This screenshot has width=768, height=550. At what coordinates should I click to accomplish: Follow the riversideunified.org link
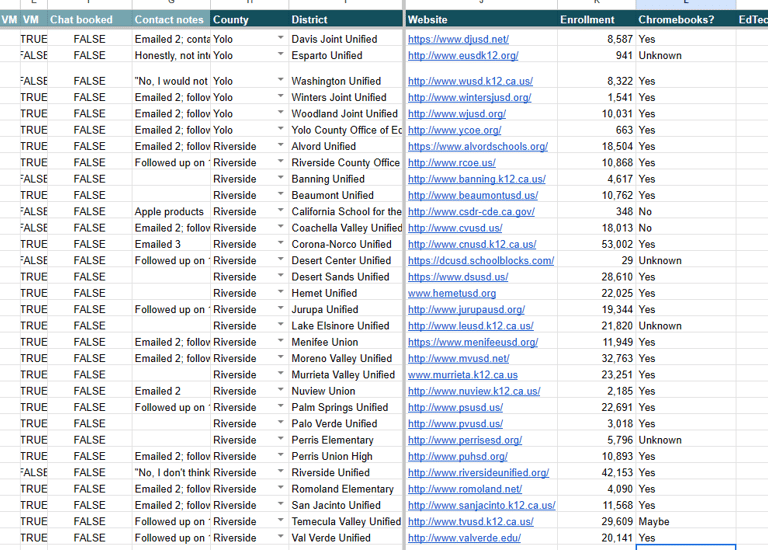pyautogui.click(x=478, y=473)
